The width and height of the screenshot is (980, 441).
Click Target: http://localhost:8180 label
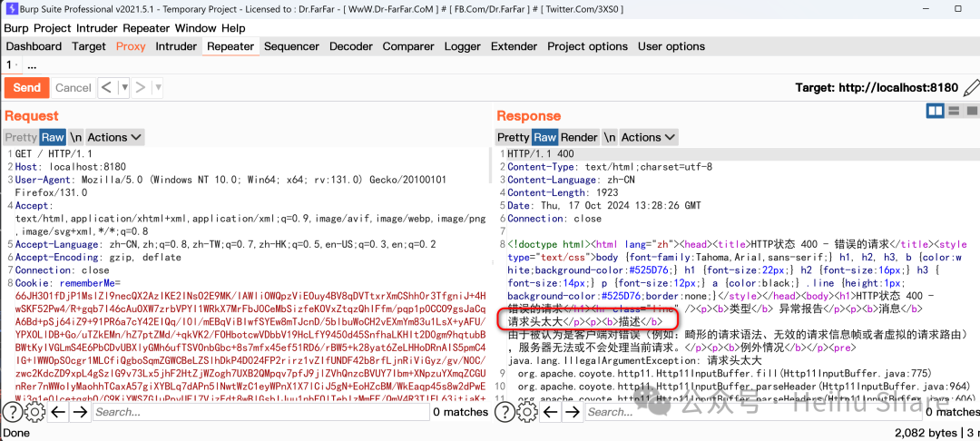[877, 87]
